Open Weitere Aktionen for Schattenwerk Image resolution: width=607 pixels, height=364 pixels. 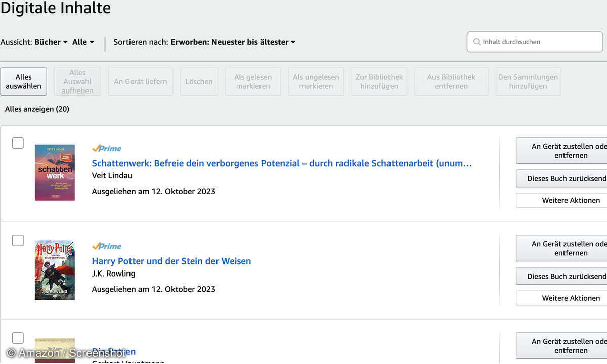click(561, 200)
